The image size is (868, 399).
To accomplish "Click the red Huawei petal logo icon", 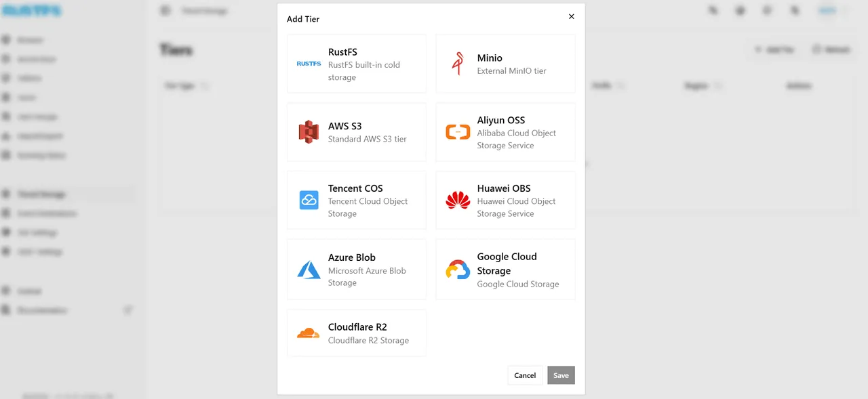I will [458, 200].
